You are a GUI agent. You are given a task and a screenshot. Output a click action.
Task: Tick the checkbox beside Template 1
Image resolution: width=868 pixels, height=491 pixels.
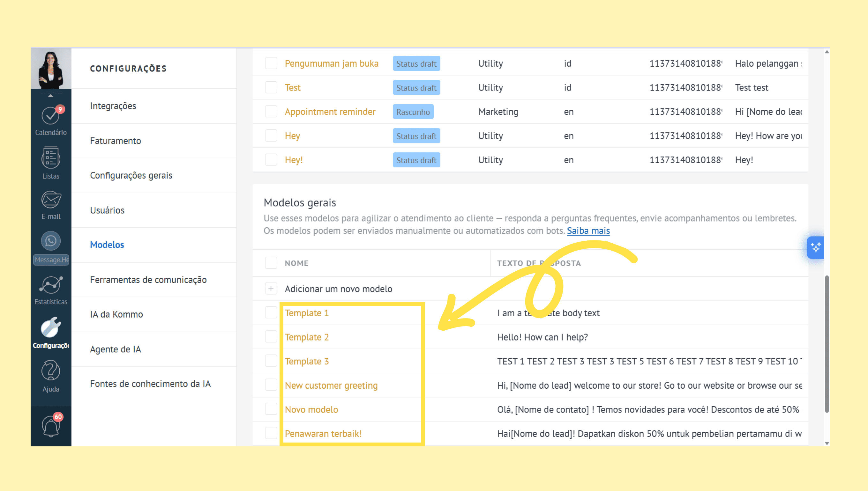(271, 312)
